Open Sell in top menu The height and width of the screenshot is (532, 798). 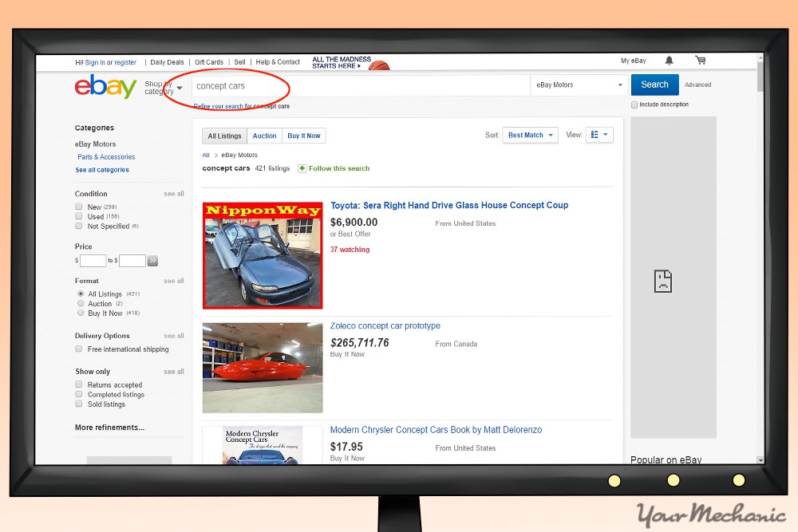[x=239, y=62]
